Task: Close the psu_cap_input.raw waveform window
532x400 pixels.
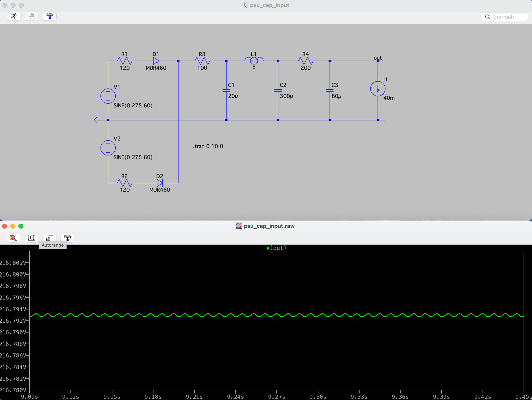Action: [x=4, y=226]
